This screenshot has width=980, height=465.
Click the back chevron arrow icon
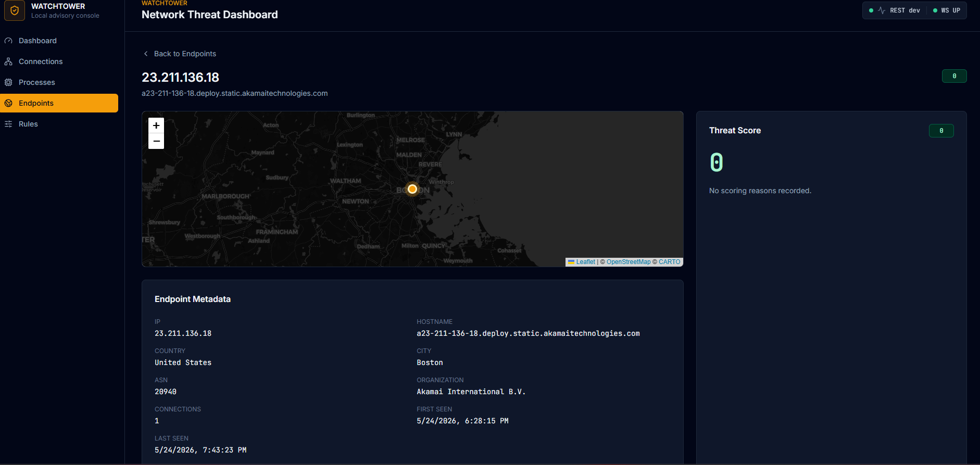pos(146,54)
